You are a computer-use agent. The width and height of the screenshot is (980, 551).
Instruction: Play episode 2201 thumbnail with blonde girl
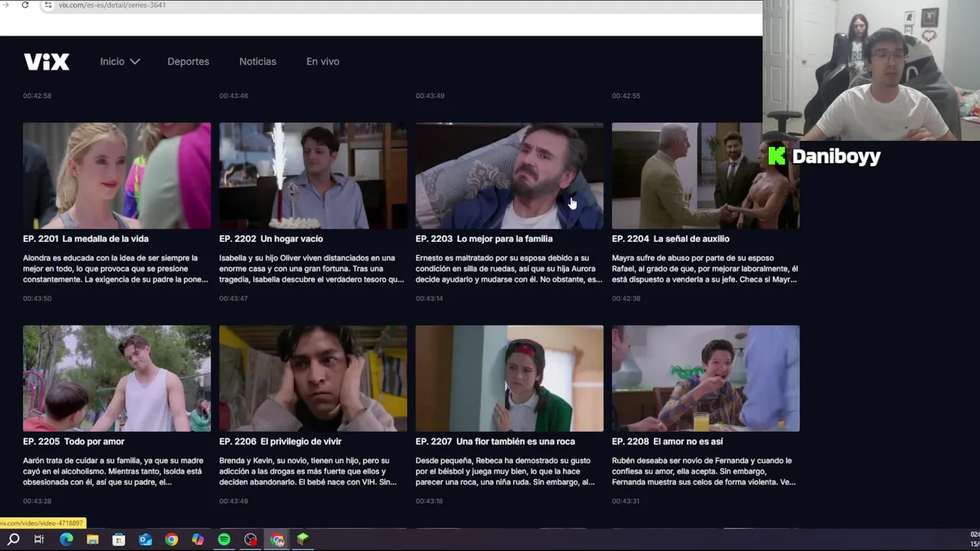[x=116, y=176]
